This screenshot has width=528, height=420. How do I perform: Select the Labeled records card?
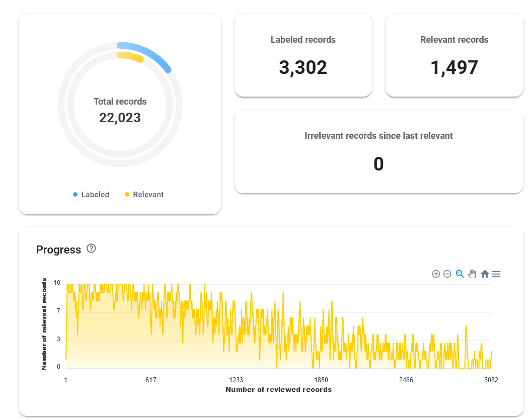coord(303,55)
